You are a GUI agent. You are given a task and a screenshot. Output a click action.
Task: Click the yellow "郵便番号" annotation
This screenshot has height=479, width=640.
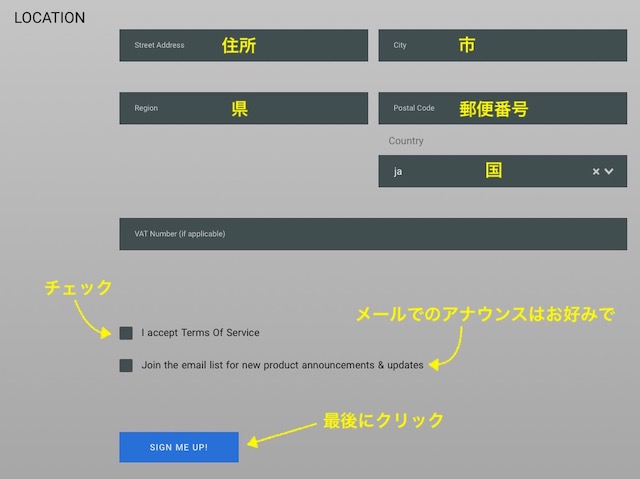tap(494, 109)
